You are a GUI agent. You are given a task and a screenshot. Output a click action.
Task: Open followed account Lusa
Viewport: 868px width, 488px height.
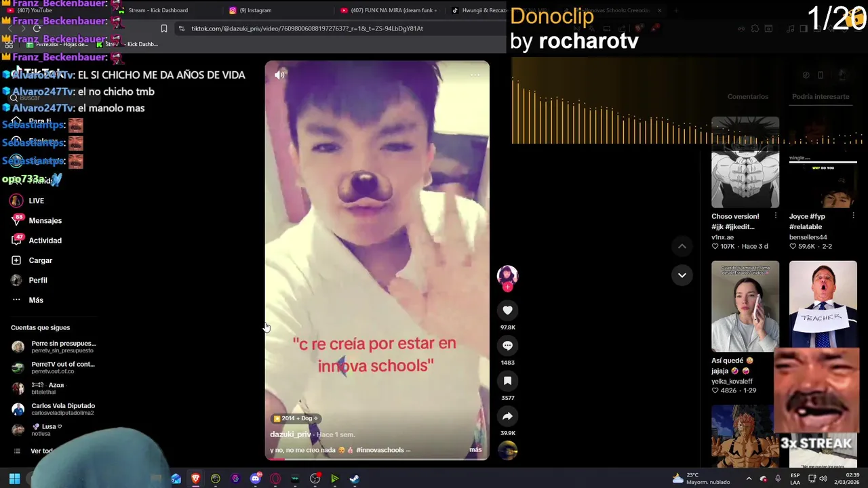(x=38, y=430)
